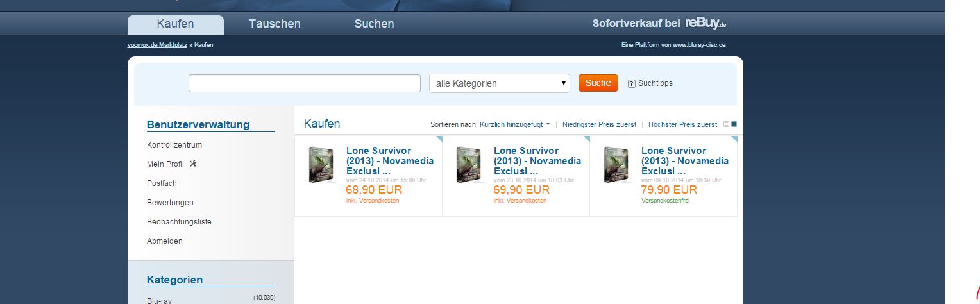
Task: Click the Suchtipps question mark icon
Action: pyautogui.click(x=631, y=83)
